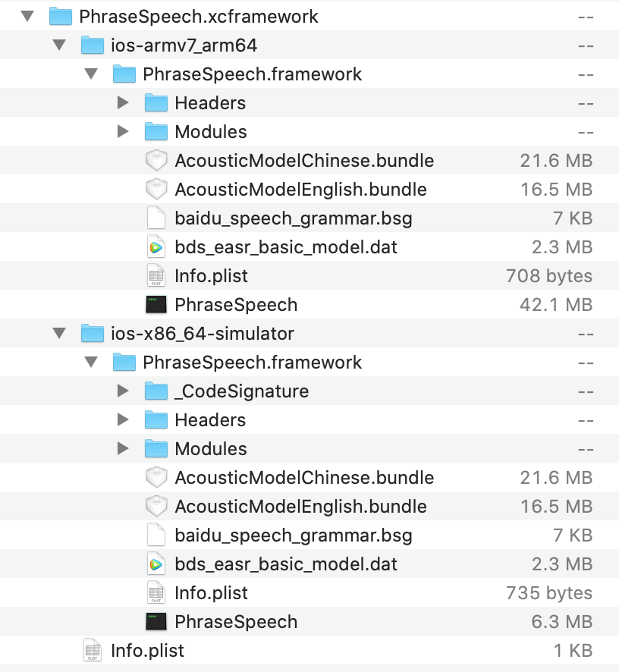This screenshot has height=672, width=619.
Task: Click the 42.1 MB PhraseSpeech executable icon
Action: pyautogui.click(x=156, y=305)
